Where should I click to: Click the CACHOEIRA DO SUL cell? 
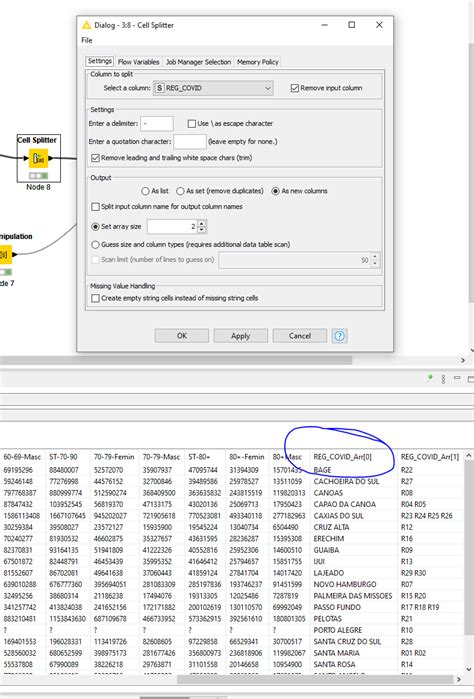click(x=346, y=481)
